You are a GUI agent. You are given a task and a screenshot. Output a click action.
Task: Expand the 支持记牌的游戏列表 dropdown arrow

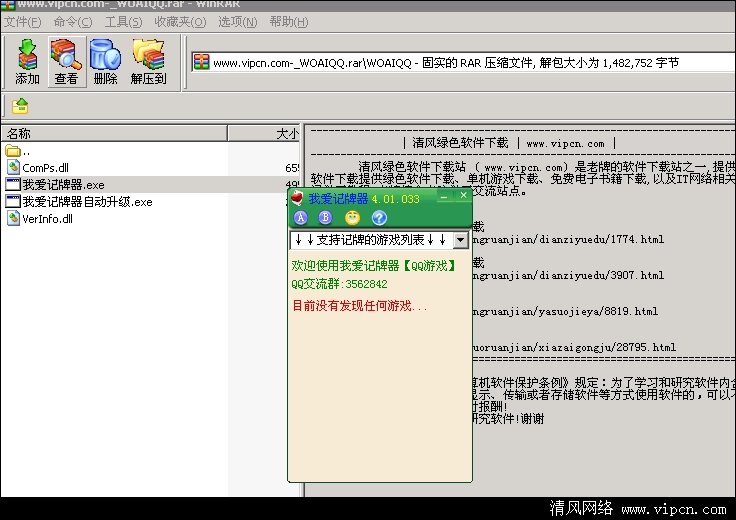tap(460, 240)
